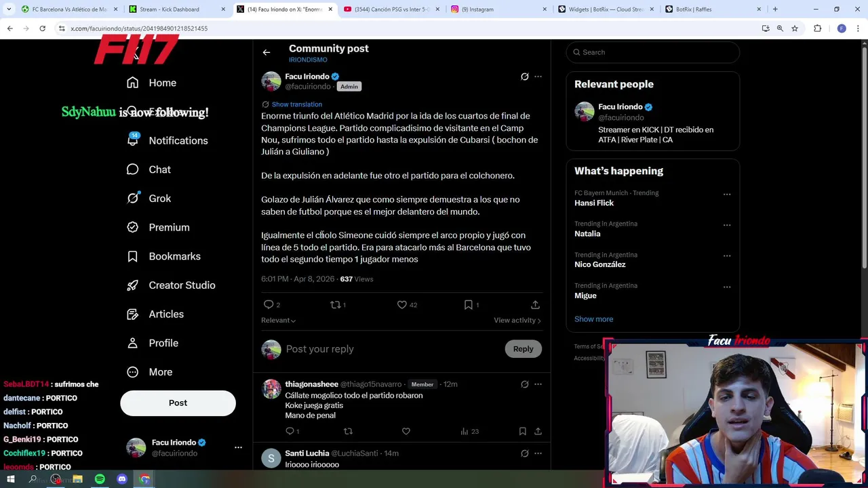868x488 pixels.
Task: Open the main post's three-dot menu
Action: click(538, 77)
